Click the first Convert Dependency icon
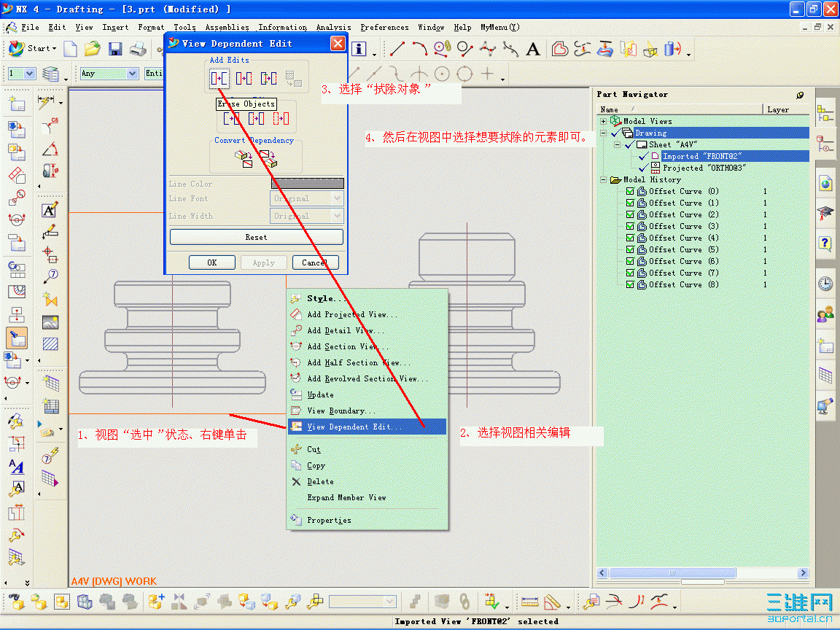 tap(244, 158)
